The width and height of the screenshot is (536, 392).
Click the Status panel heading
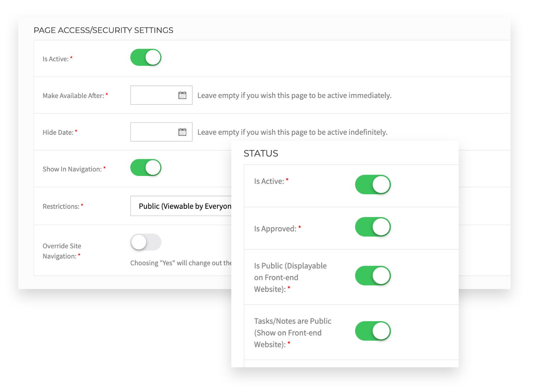(261, 153)
